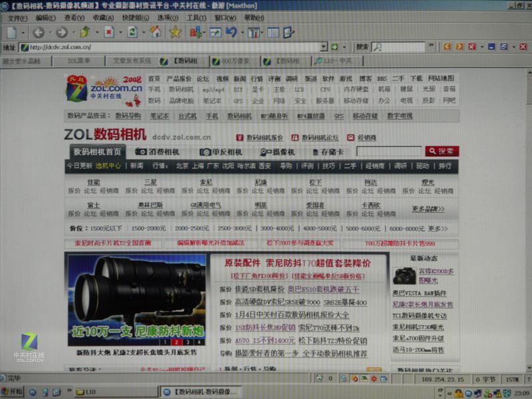Open the Home page icon in toolbar

156,32
